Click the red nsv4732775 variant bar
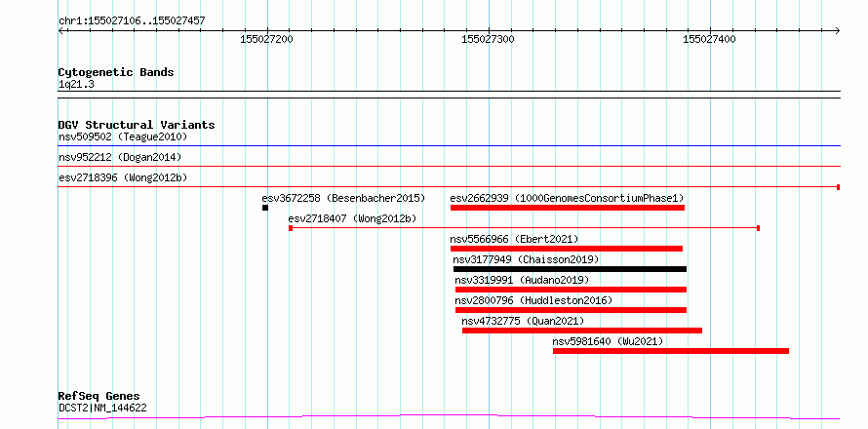Viewport: 868px width, 429px height. tap(582, 331)
